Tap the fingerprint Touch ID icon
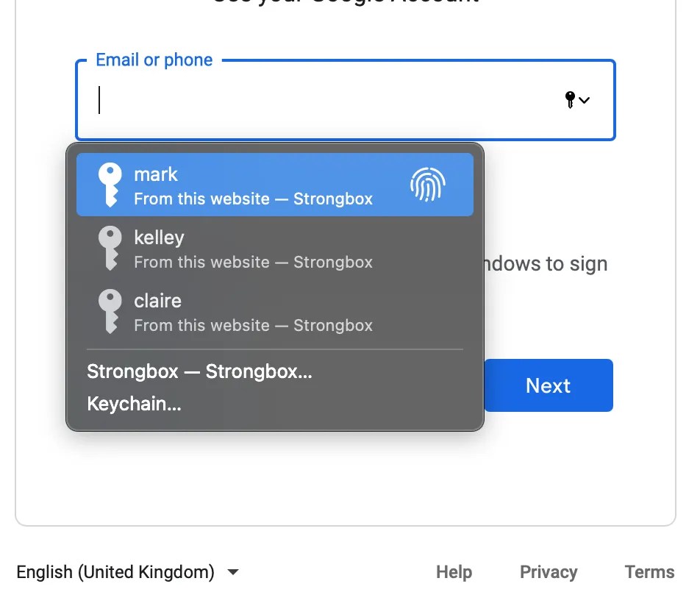Image resolution: width=700 pixels, height=606 pixels. pos(429,185)
